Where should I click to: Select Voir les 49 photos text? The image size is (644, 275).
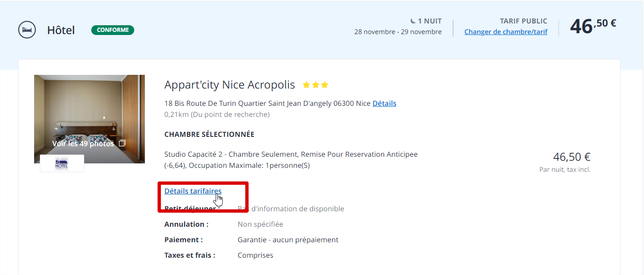click(83, 143)
